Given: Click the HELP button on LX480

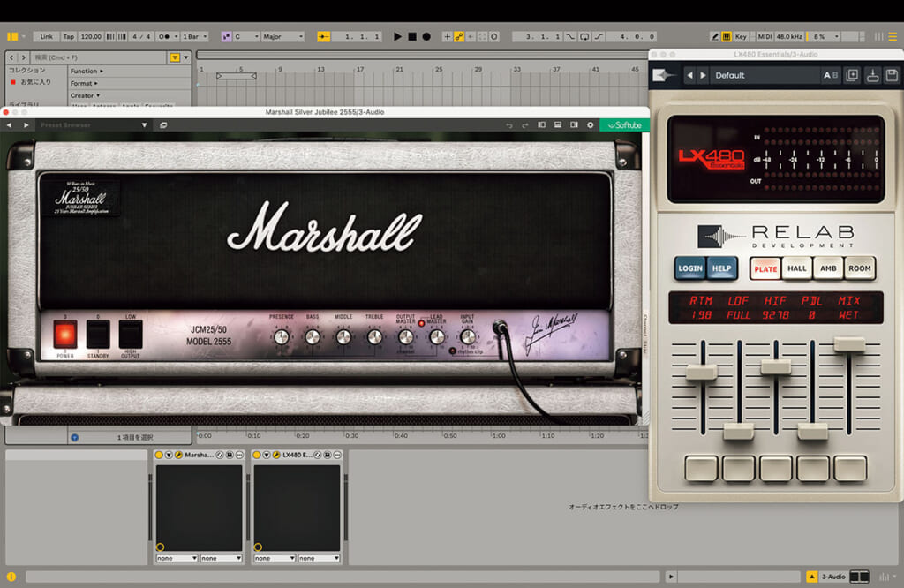Looking at the screenshot, I should (x=721, y=268).
